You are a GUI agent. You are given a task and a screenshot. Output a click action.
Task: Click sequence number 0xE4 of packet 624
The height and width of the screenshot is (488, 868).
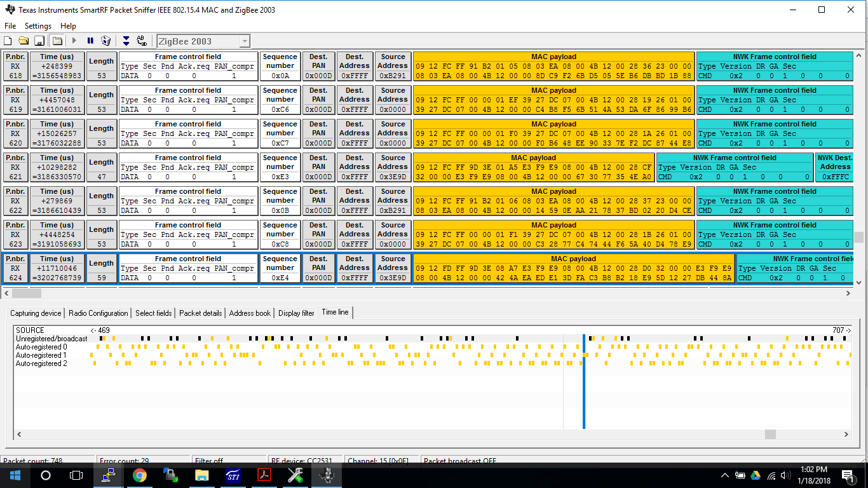[280, 278]
